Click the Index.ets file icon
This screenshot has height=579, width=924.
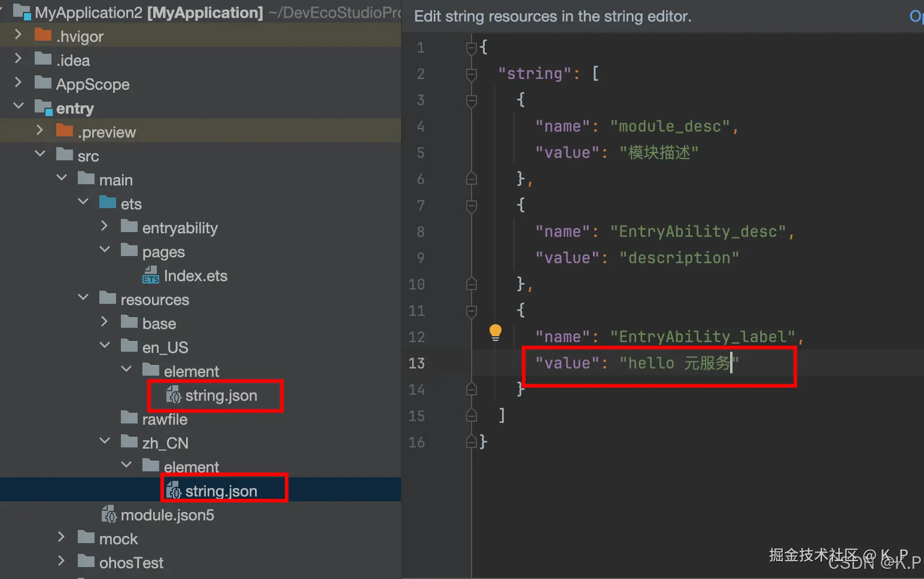[x=151, y=275]
